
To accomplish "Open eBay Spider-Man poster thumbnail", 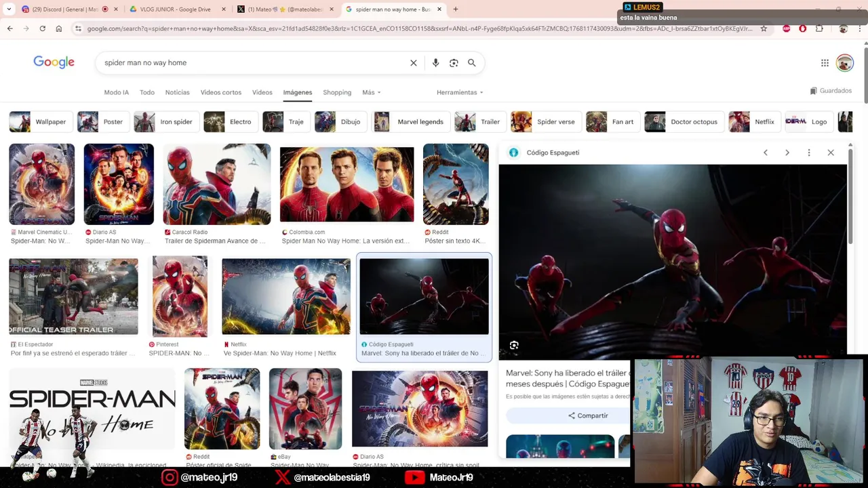I will [x=305, y=409].
